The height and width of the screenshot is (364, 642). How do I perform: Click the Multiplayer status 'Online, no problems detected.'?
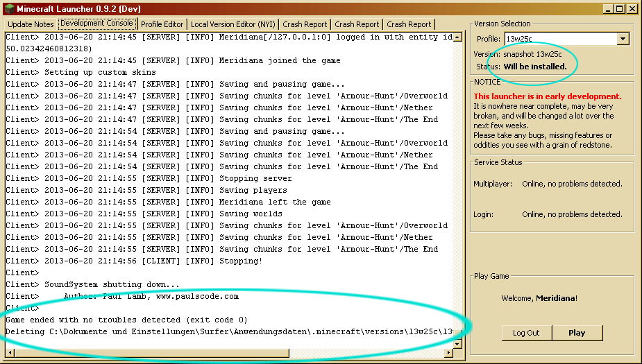(x=572, y=184)
